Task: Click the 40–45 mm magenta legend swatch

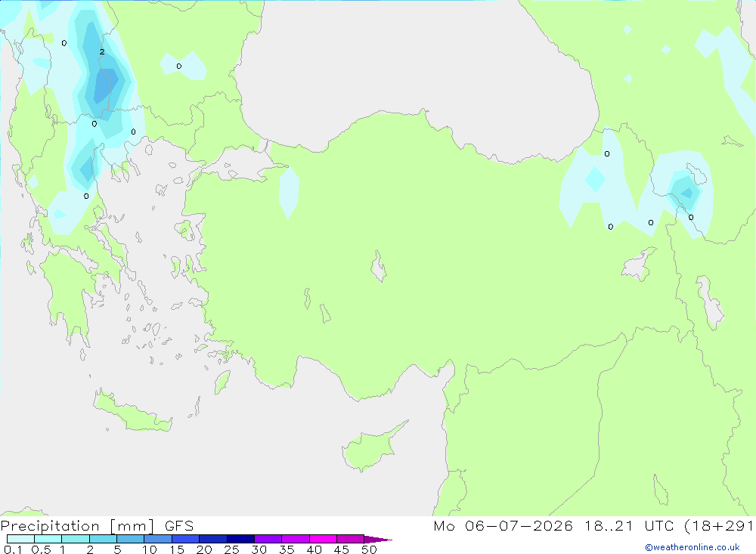Action: pyautogui.click(x=323, y=539)
